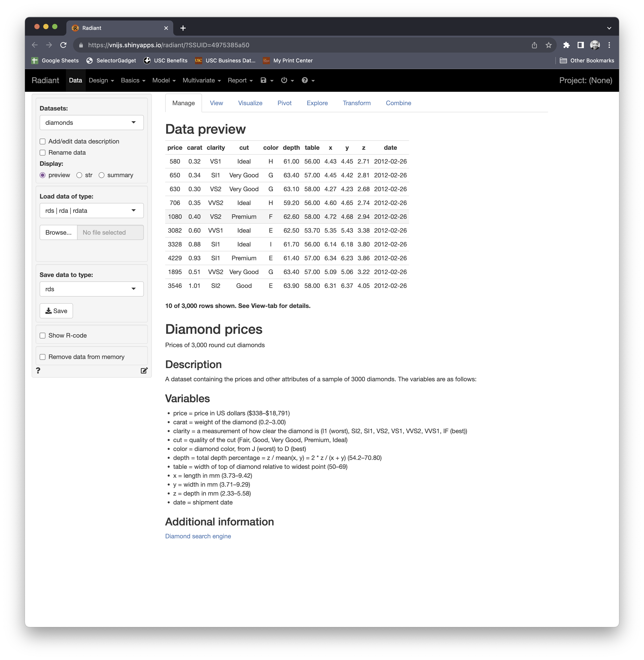Open the help question-circle navbar icon
Viewport: 644px width, 660px height.
(x=305, y=80)
